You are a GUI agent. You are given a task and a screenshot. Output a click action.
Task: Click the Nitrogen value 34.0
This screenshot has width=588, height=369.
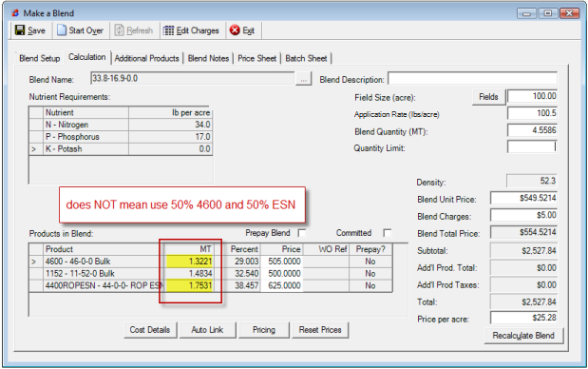tap(170, 125)
